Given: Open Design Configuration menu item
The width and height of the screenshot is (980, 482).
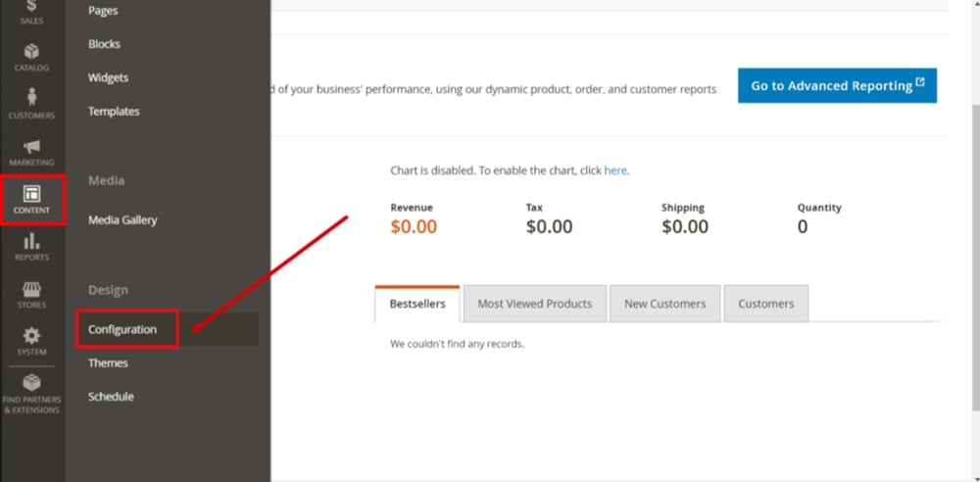Looking at the screenshot, I should [x=122, y=329].
